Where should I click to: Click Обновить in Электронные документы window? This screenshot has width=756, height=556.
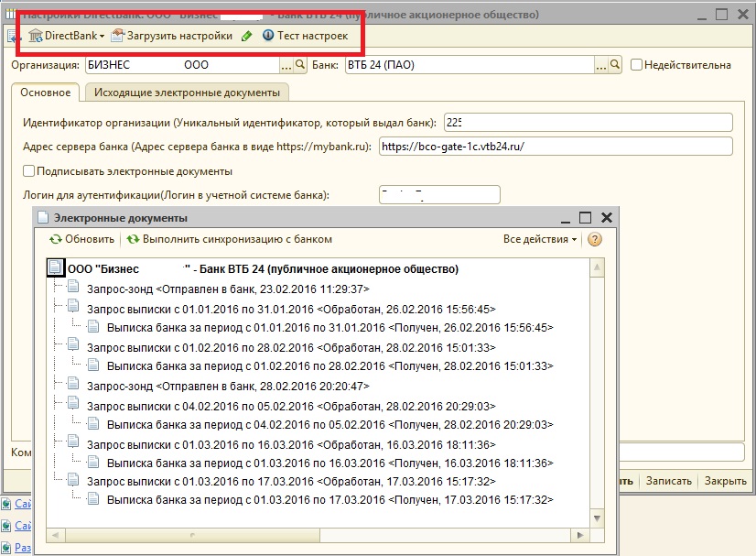click(x=82, y=239)
